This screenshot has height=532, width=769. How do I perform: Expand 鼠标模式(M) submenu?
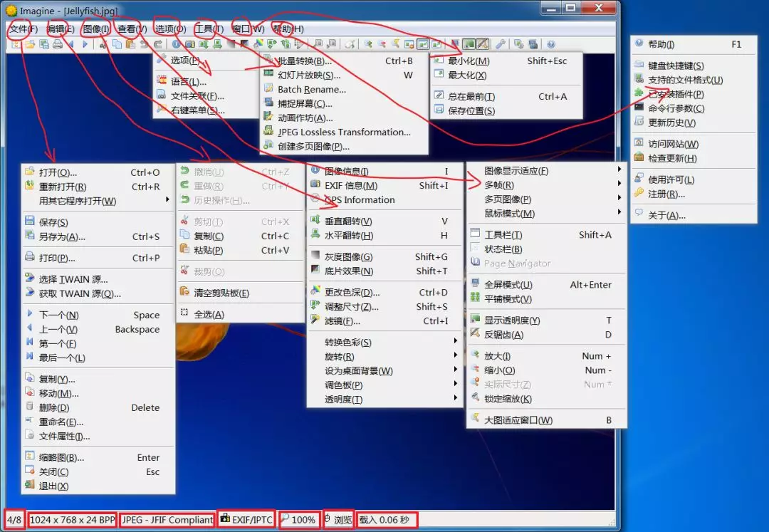[x=546, y=213]
